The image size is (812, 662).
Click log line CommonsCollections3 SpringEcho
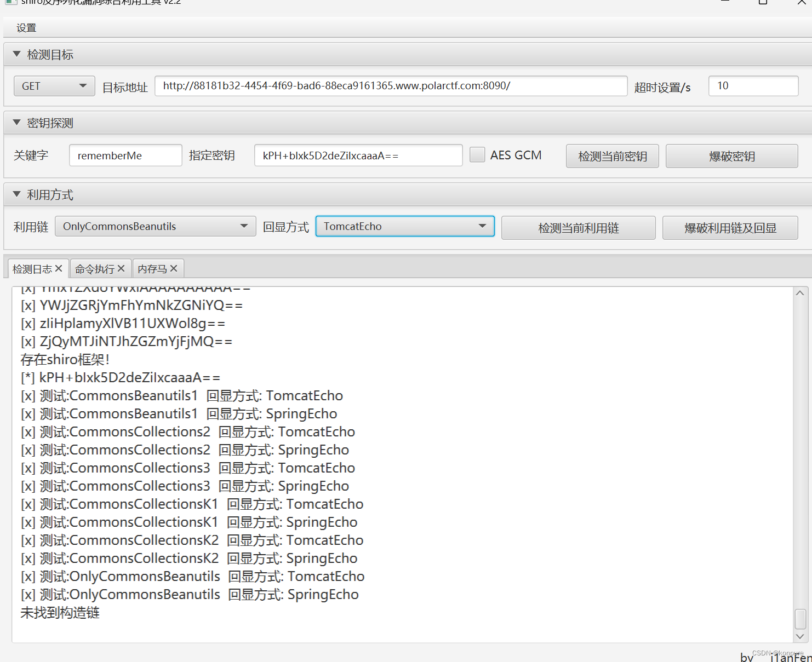(x=185, y=486)
